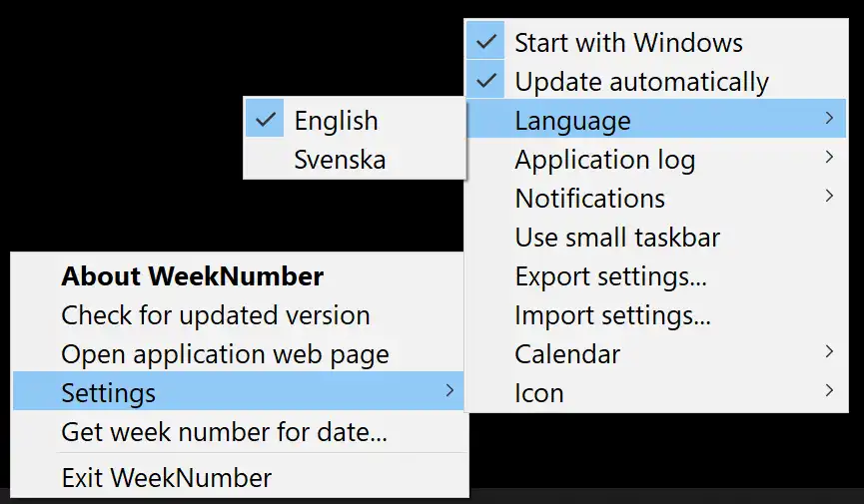Click the Settings submenu chevron arrow
This screenshot has height=504, width=864.
point(449,391)
